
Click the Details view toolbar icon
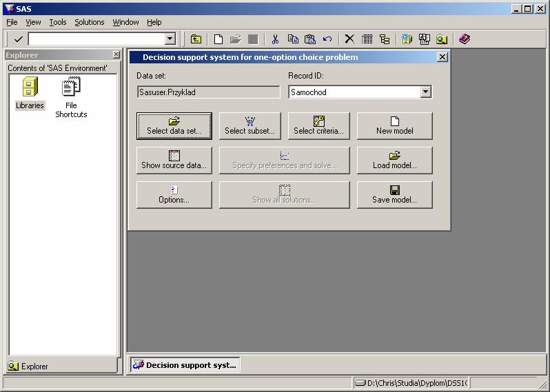click(367, 39)
